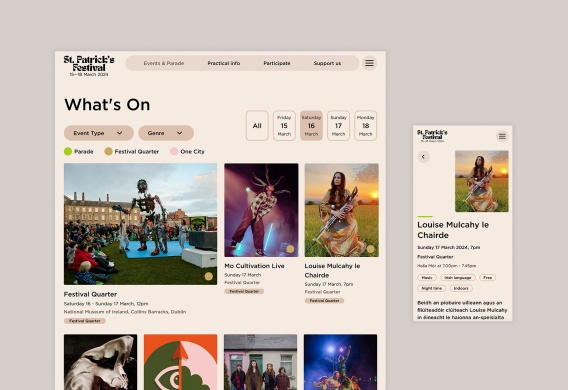Click the St. Patrick's Festival mobile logo
The image size is (568, 390).
(x=432, y=136)
